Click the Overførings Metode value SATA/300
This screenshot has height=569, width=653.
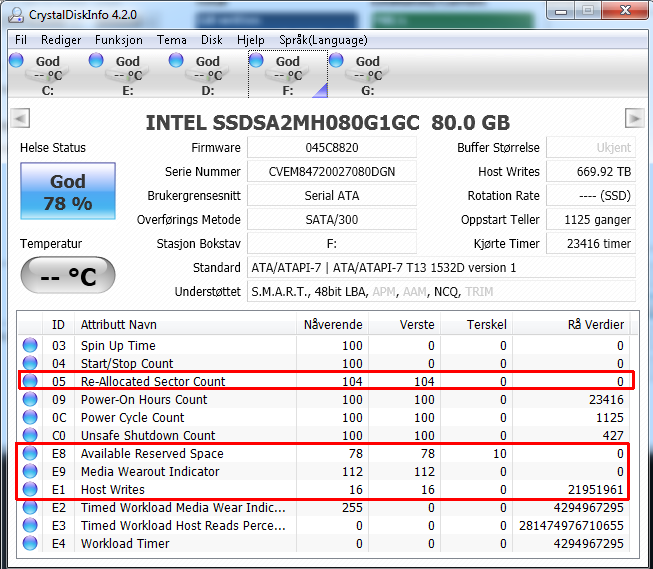(332, 220)
